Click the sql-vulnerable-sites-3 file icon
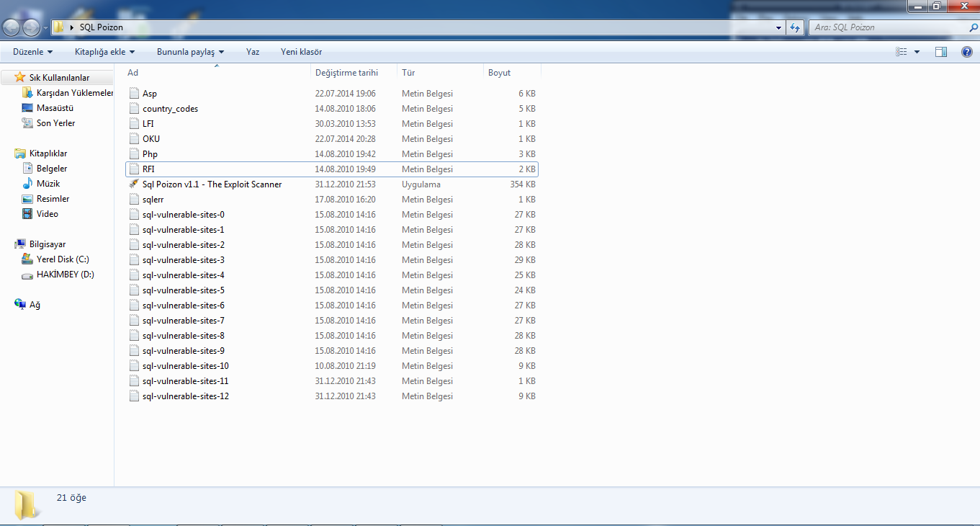 click(x=134, y=260)
